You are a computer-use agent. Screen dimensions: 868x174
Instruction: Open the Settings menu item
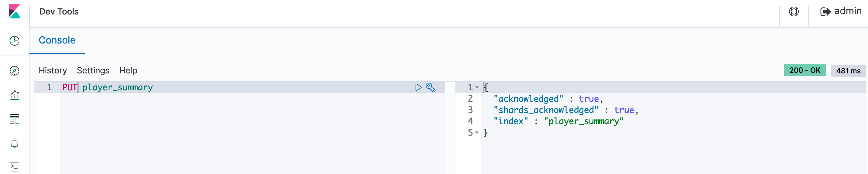[93, 70]
